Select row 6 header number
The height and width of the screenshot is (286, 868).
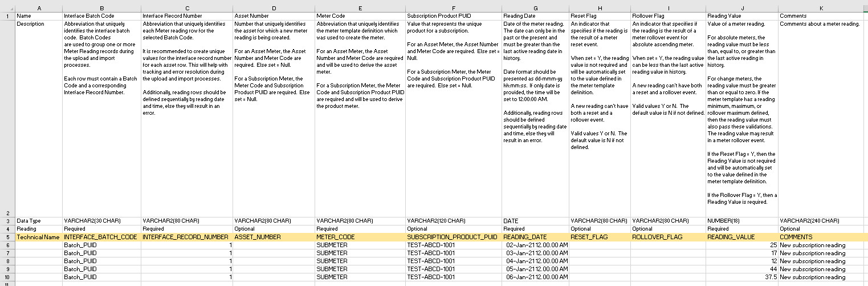coord(7,245)
